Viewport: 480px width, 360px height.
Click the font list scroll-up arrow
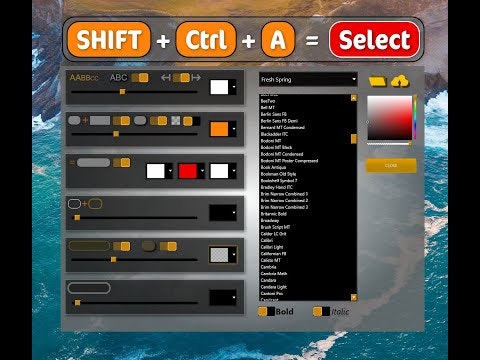pyautogui.click(x=354, y=98)
